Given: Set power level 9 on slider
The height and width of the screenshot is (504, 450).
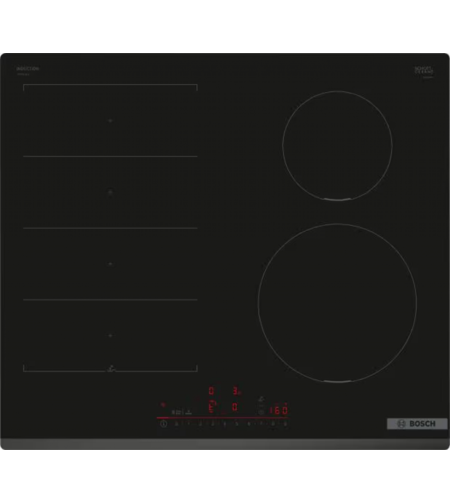Looking at the screenshot, I should (x=285, y=424).
